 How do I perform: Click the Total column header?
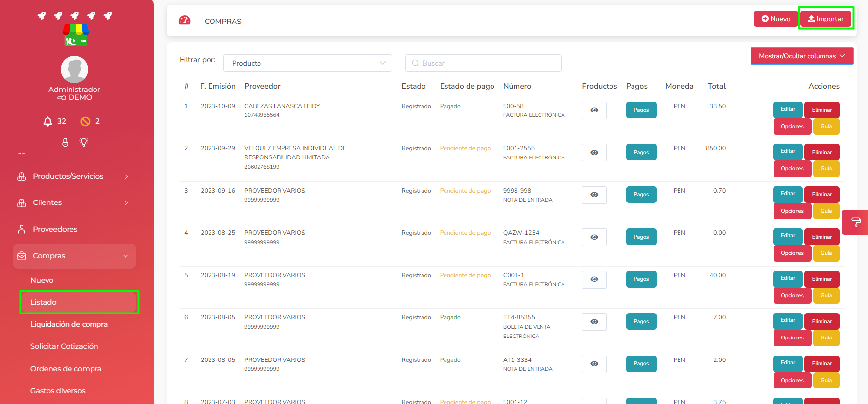tap(717, 86)
